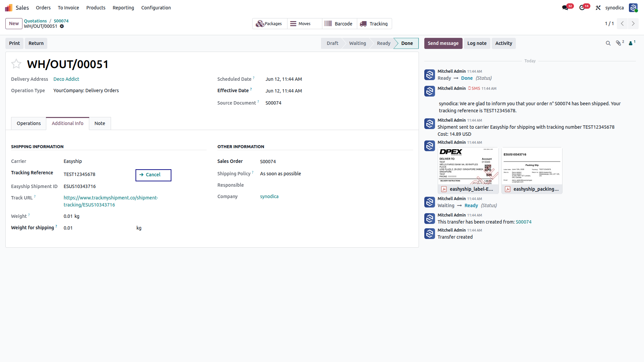The width and height of the screenshot is (644, 362).
Task: Open the Configuration menu
Action: (156, 8)
